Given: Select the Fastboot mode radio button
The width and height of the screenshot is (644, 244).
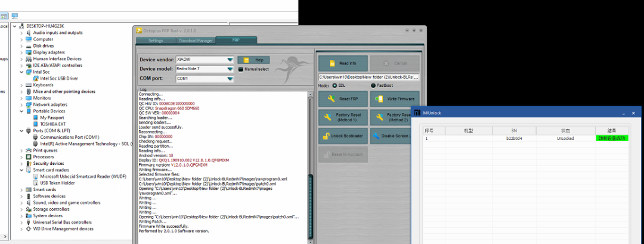Looking at the screenshot, I should [374, 86].
